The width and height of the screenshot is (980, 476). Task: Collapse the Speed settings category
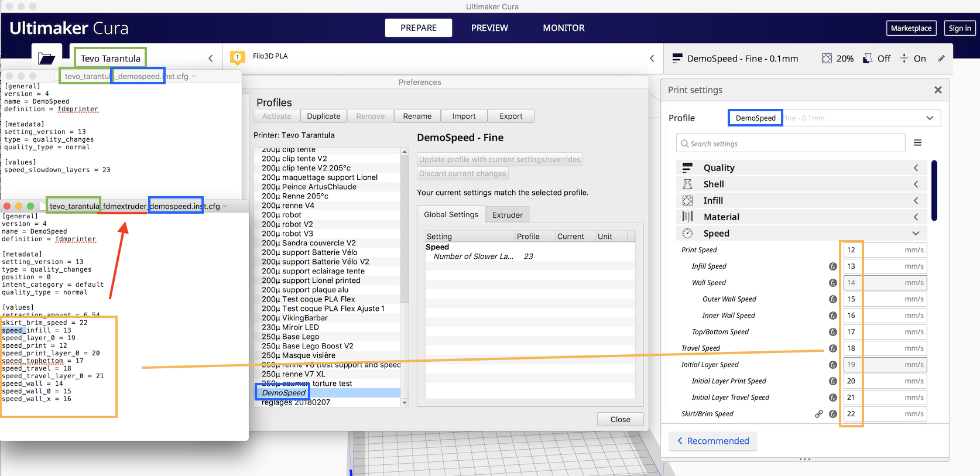coord(916,234)
